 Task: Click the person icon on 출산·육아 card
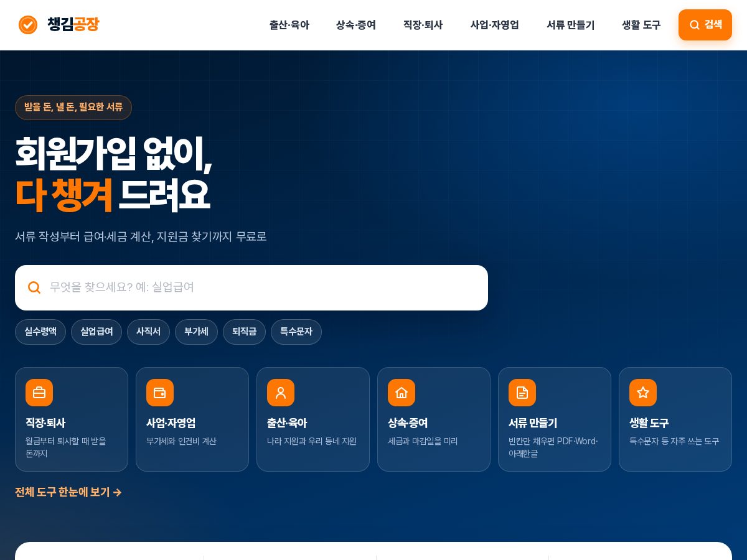click(x=281, y=393)
